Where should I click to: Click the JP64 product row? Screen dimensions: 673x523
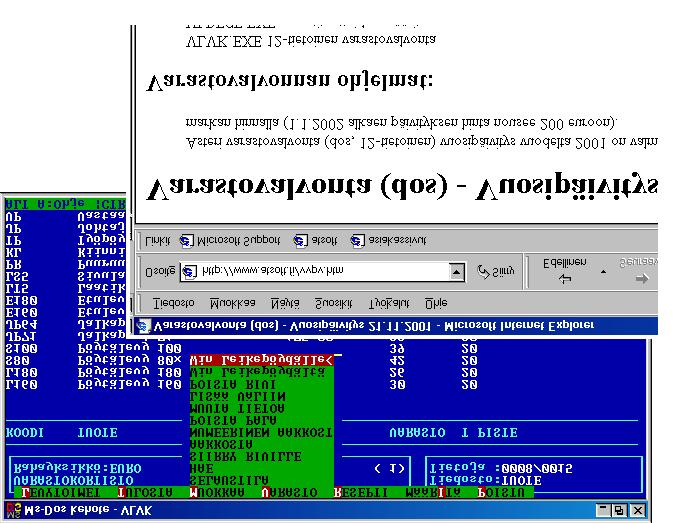(65, 324)
